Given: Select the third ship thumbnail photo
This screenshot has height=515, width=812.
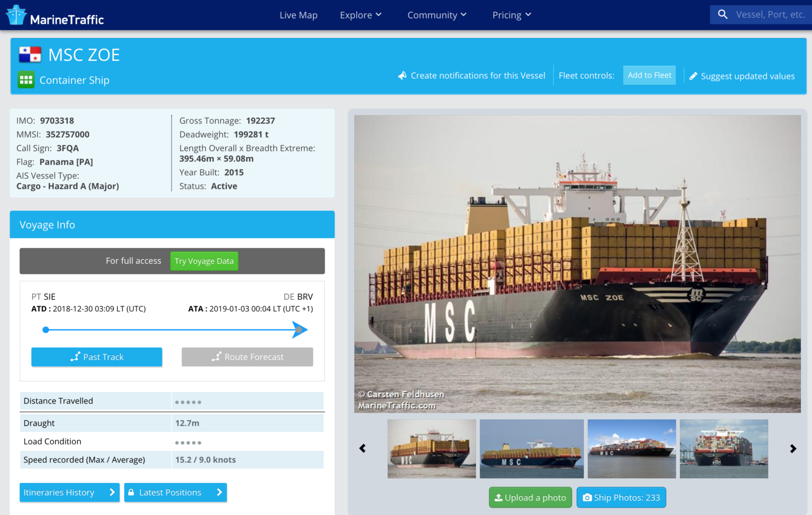Looking at the screenshot, I should (632, 448).
